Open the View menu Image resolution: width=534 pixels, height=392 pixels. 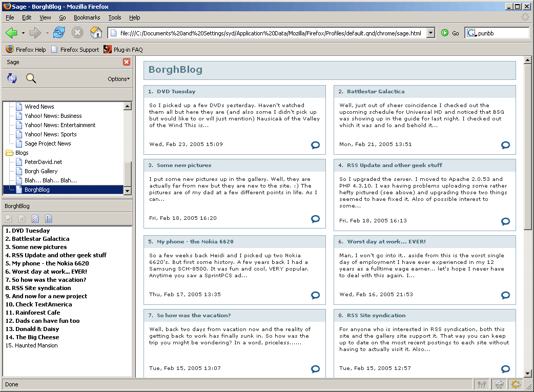[x=45, y=17]
